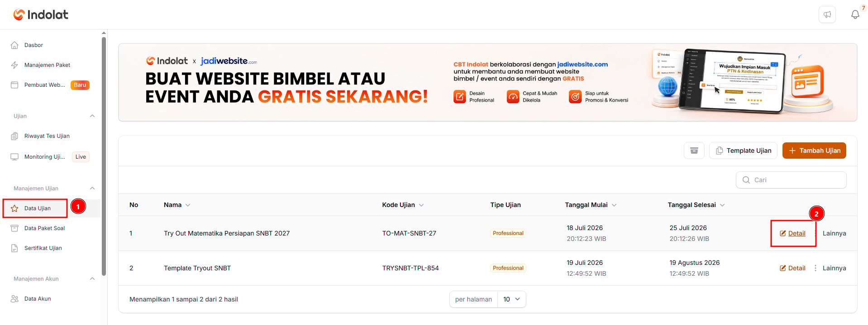The width and height of the screenshot is (868, 325).
Task: Click the sidebar scroll-up arrow
Action: 104,33
